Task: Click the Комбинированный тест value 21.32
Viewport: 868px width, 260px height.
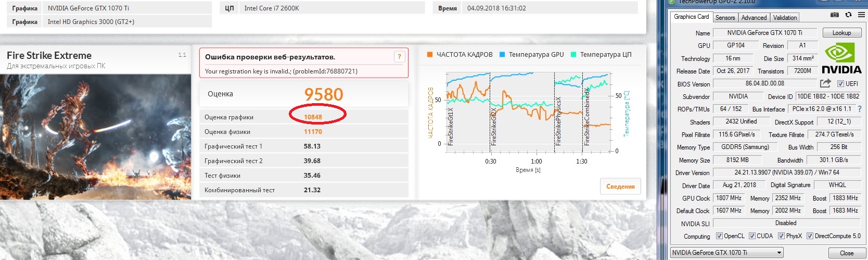Action: 312,190
